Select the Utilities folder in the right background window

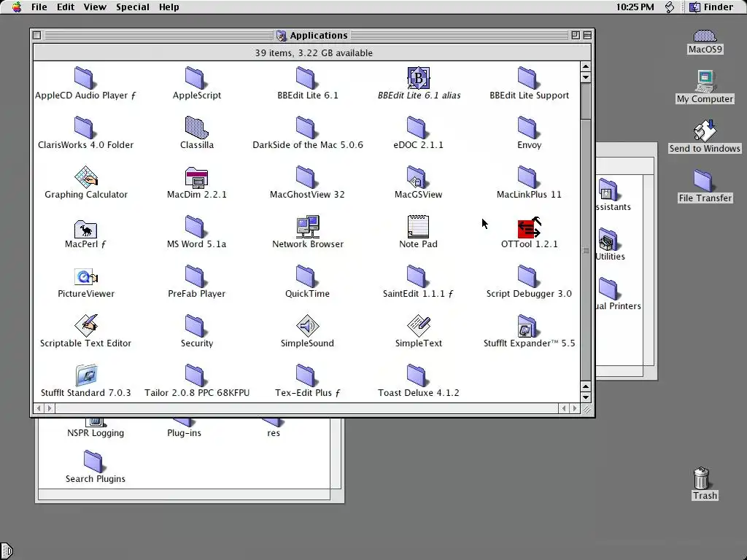tap(608, 239)
